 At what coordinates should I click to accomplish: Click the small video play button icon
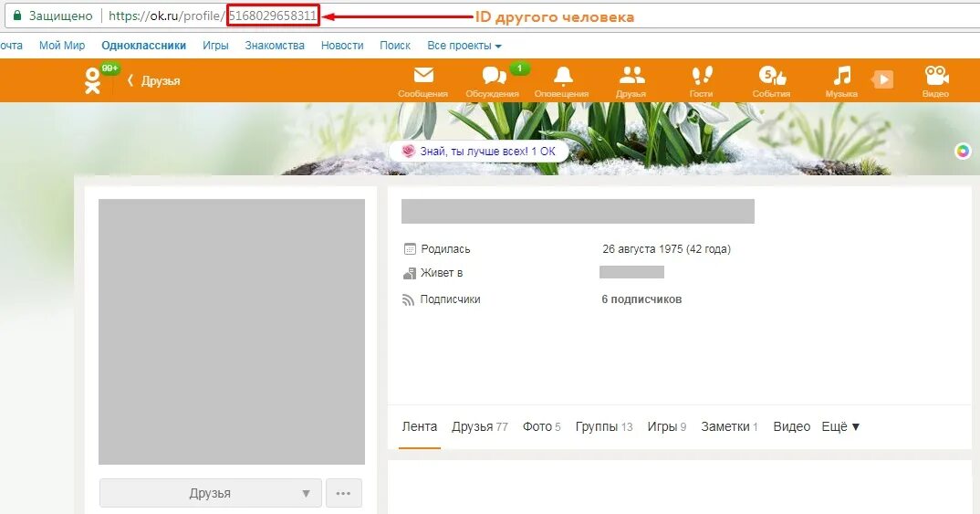(x=881, y=79)
